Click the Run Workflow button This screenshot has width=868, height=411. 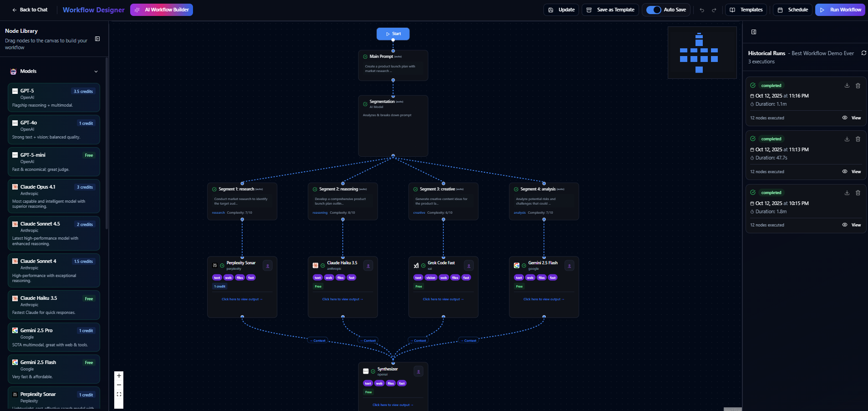point(840,10)
